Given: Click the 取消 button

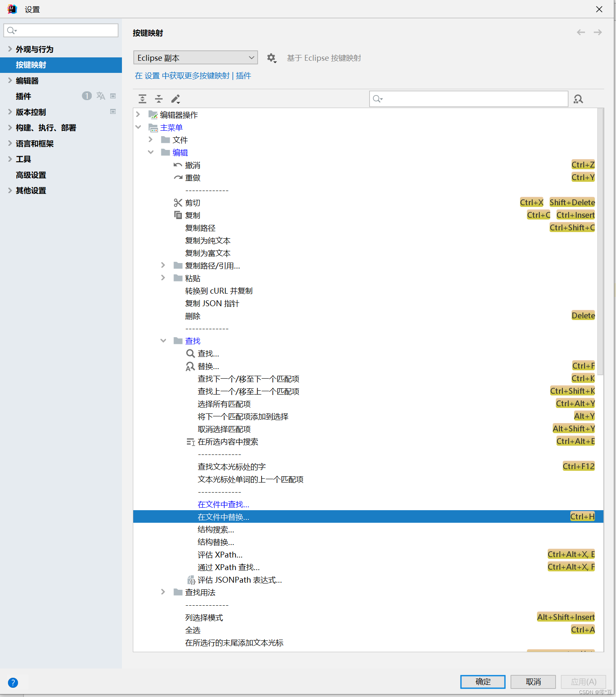Looking at the screenshot, I should pos(533,682).
